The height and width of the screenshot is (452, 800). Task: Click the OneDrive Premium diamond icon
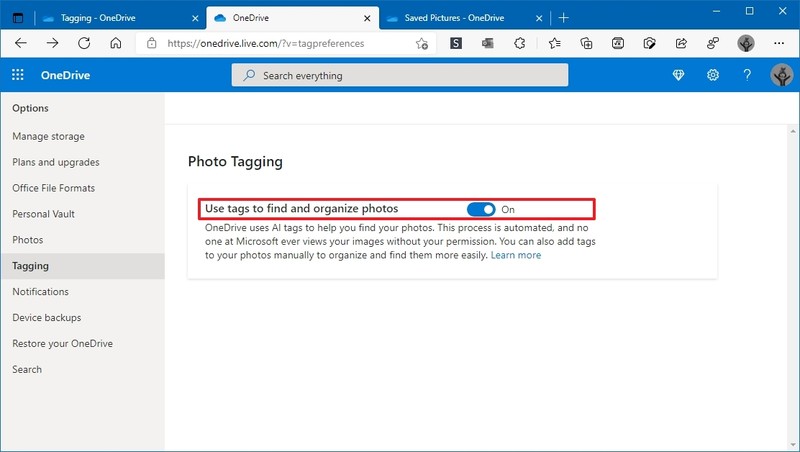678,75
